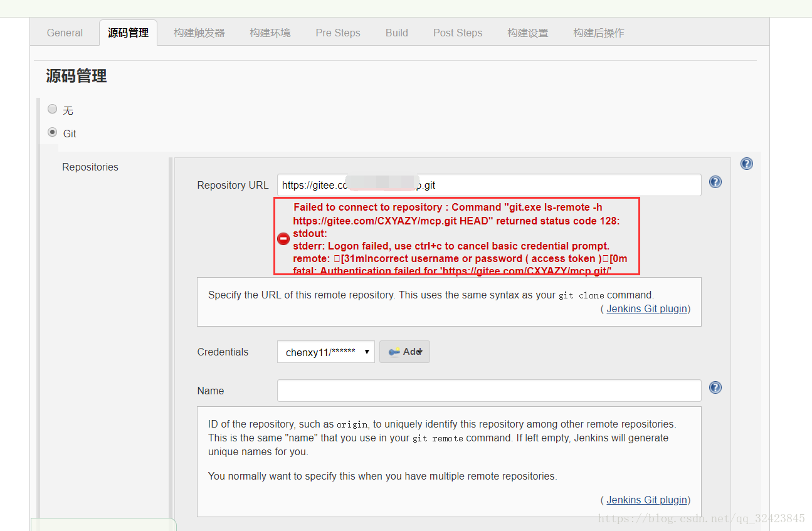Go to Build tab

pos(397,33)
